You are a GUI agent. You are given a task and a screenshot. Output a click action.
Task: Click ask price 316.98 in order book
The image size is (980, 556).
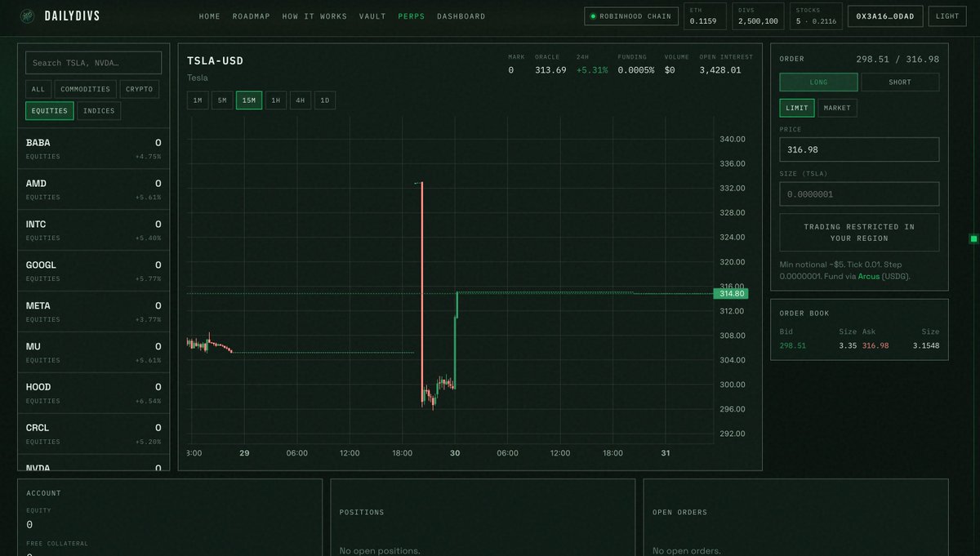[875, 345]
